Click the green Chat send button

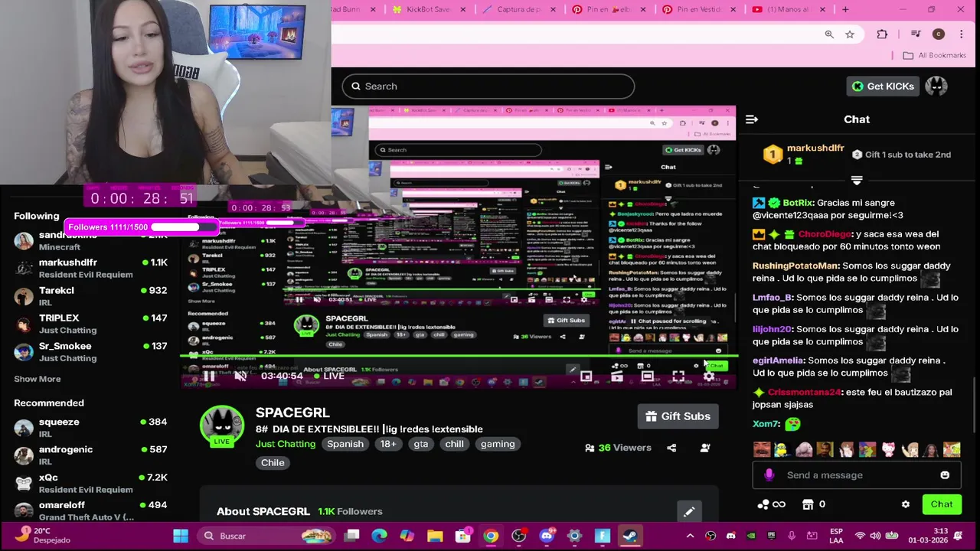click(941, 504)
